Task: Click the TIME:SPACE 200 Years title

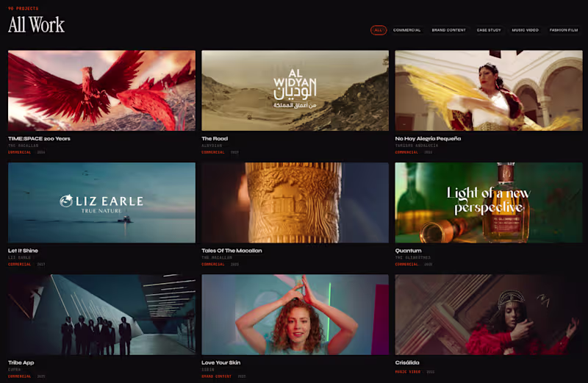Action: coord(39,138)
